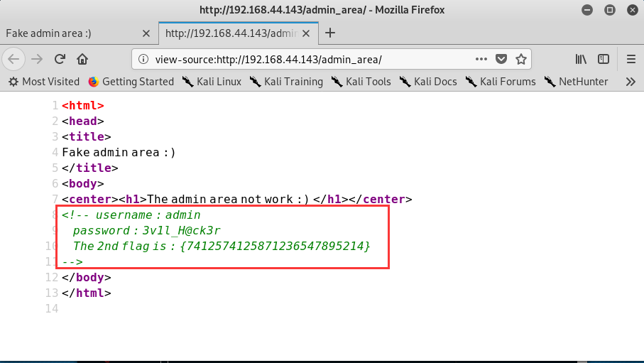Close the 'Fake admin area :)' tab
Image resolution: width=644 pixels, height=363 pixels.
tap(146, 33)
